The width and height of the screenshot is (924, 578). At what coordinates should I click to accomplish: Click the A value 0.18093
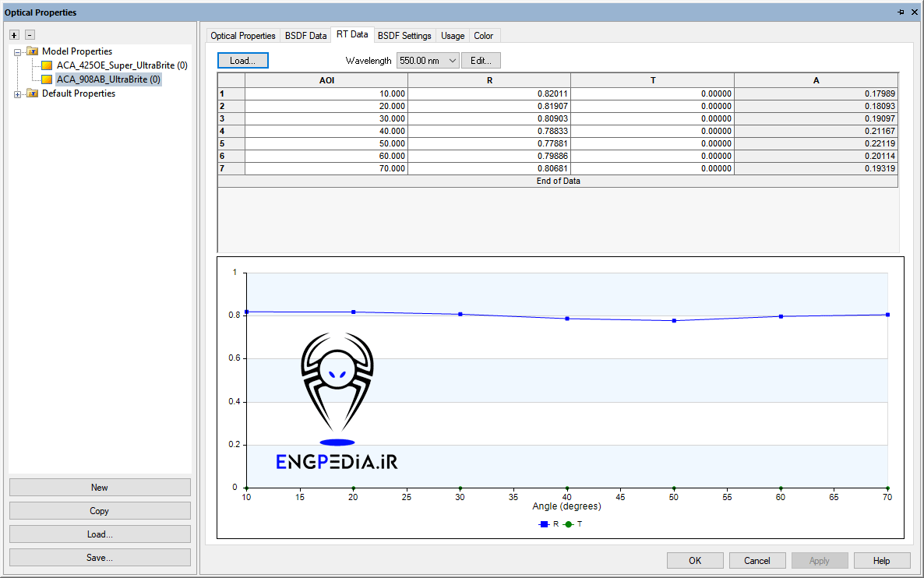coord(816,106)
